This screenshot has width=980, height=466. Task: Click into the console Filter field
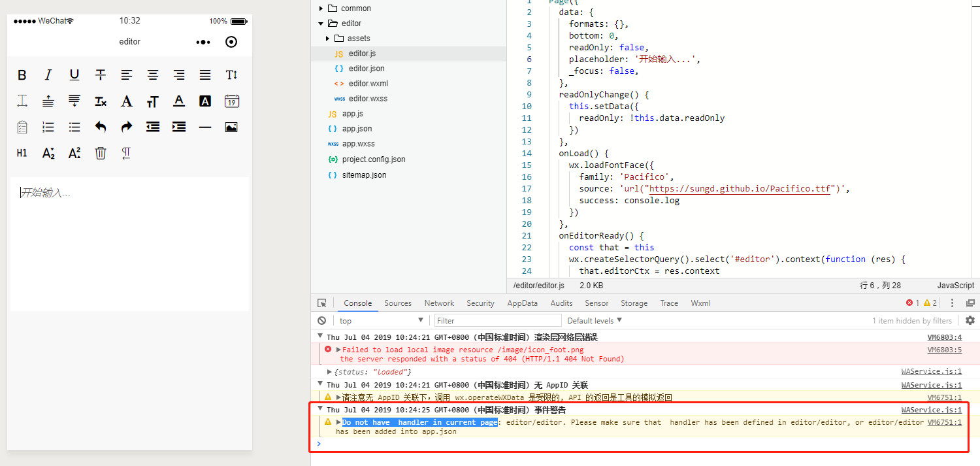pos(498,320)
